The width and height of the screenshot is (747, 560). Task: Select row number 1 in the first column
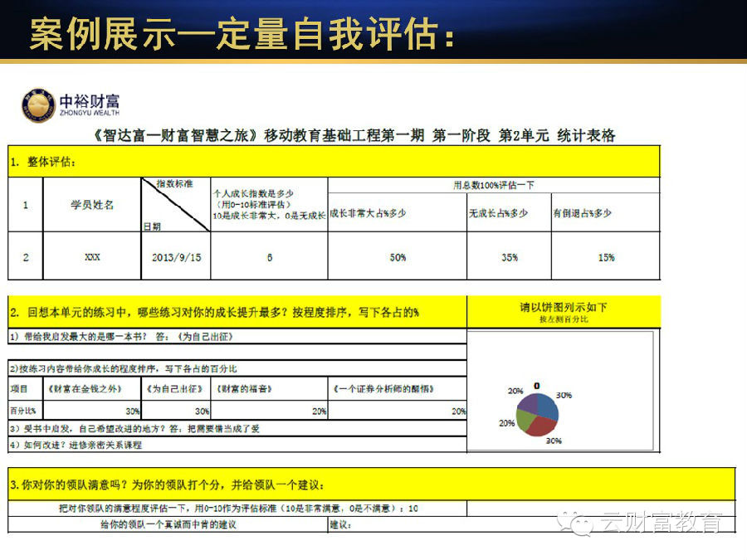pyautogui.click(x=26, y=205)
